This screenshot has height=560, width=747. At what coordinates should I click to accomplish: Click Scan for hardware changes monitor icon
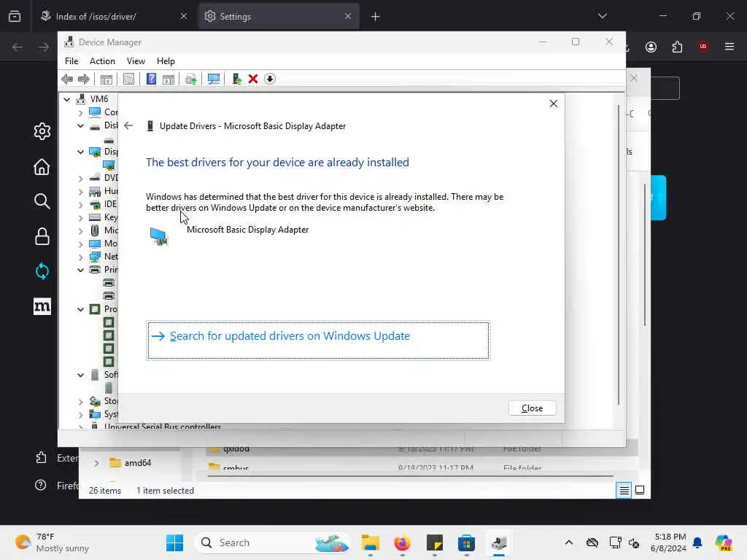click(214, 79)
